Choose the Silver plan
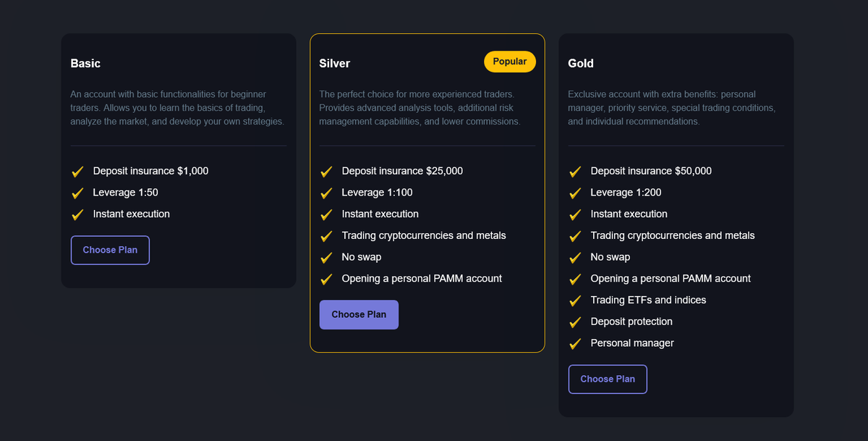Viewport: 868px width, 441px height. pos(359,315)
